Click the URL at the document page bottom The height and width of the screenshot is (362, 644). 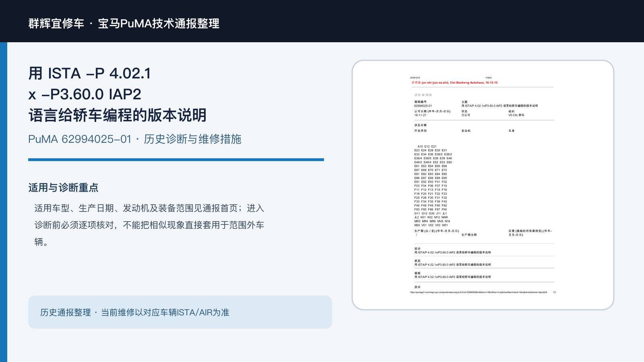click(479, 292)
